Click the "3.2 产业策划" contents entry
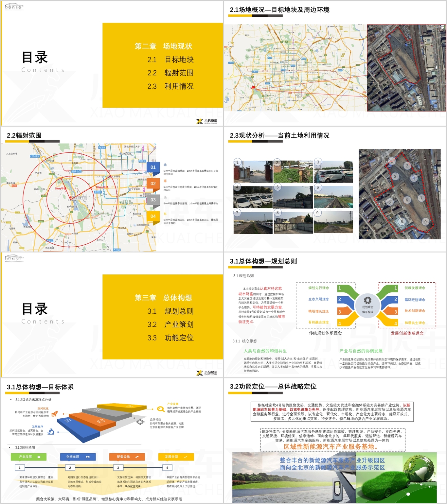This screenshot has height=504, width=447. click(x=170, y=324)
